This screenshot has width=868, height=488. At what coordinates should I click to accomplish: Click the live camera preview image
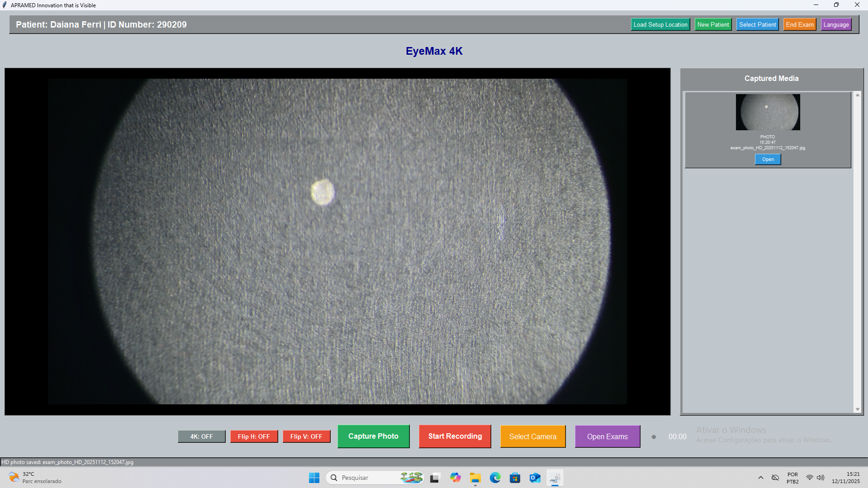click(337, 242)
